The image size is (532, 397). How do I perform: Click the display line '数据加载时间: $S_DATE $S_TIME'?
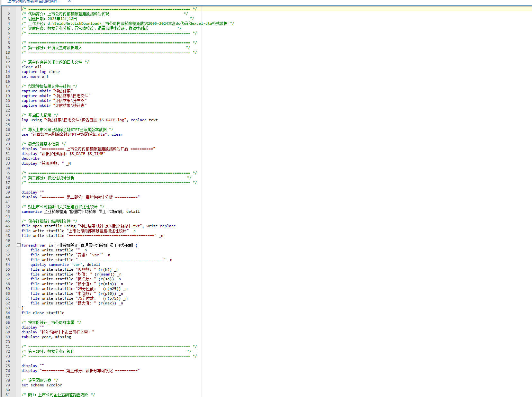pyautogui.click(x=63, y=154)
